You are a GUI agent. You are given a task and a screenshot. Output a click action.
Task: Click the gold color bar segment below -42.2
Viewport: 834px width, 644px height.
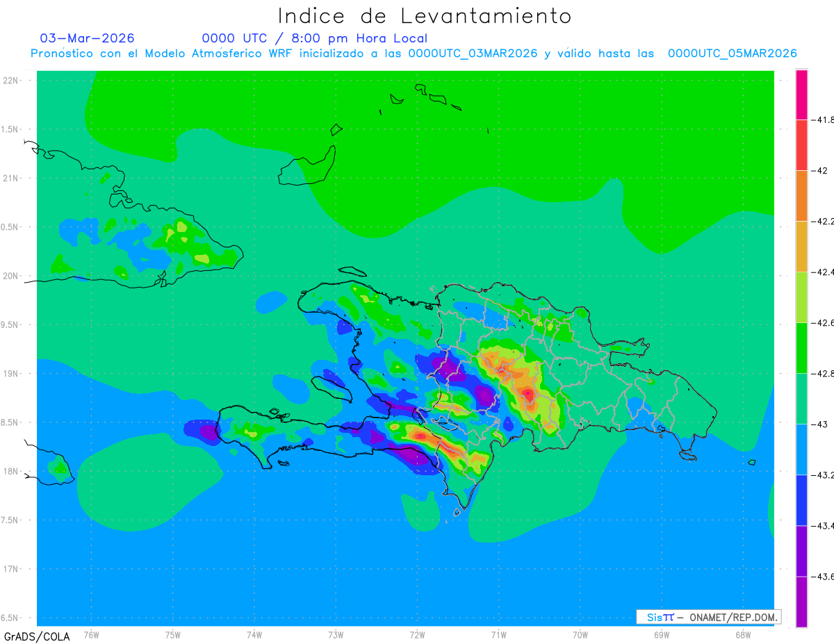(801, 247)
